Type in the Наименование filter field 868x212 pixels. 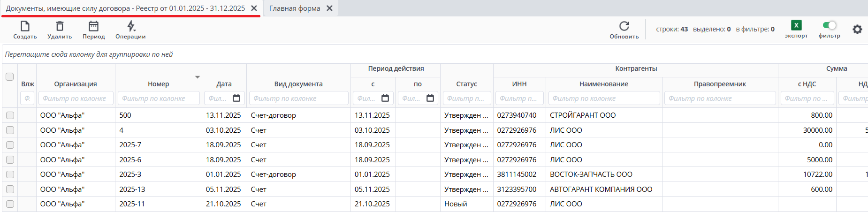[x=604, y=98]
